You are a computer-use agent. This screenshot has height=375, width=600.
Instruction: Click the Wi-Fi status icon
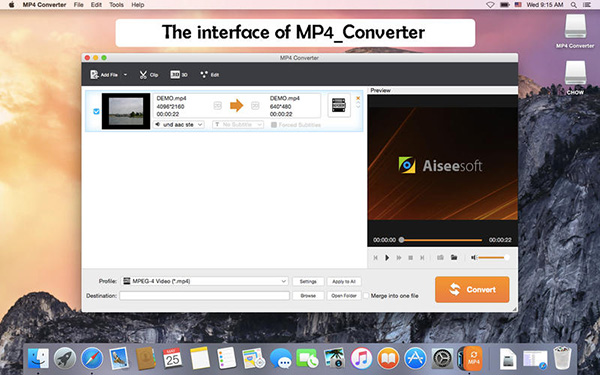pos(490,5)
